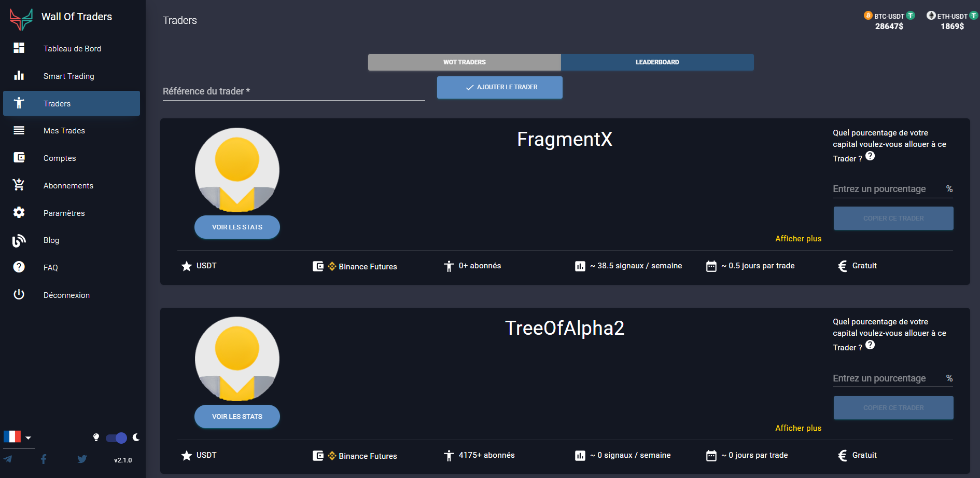Click the BTC-USDT price ticker
Image resolution: width=980 pixels, height=478 pixels.
point(889,21)
